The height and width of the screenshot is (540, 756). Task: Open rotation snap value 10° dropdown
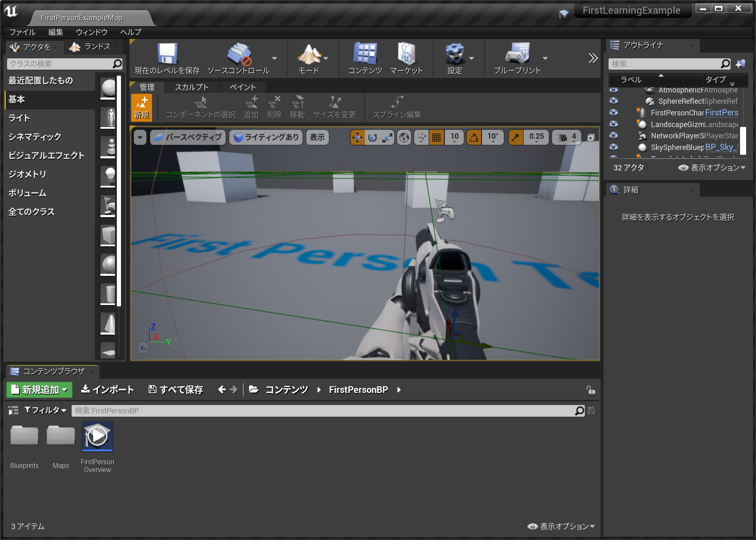click(x=493, y=137)
